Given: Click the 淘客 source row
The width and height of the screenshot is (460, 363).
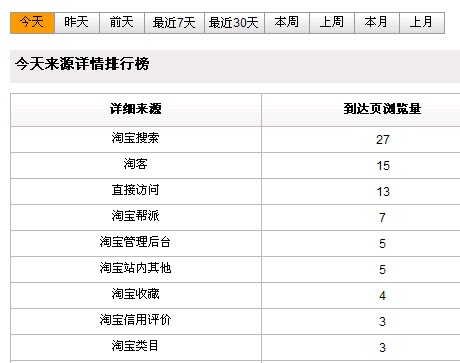Looking at the screenshot, I should [x=235, y=165].
